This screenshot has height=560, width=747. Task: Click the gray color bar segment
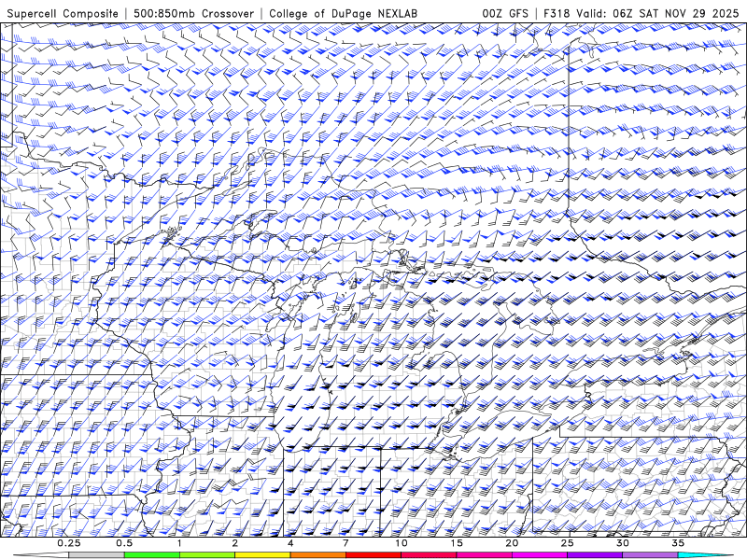(x=97, y=555)
